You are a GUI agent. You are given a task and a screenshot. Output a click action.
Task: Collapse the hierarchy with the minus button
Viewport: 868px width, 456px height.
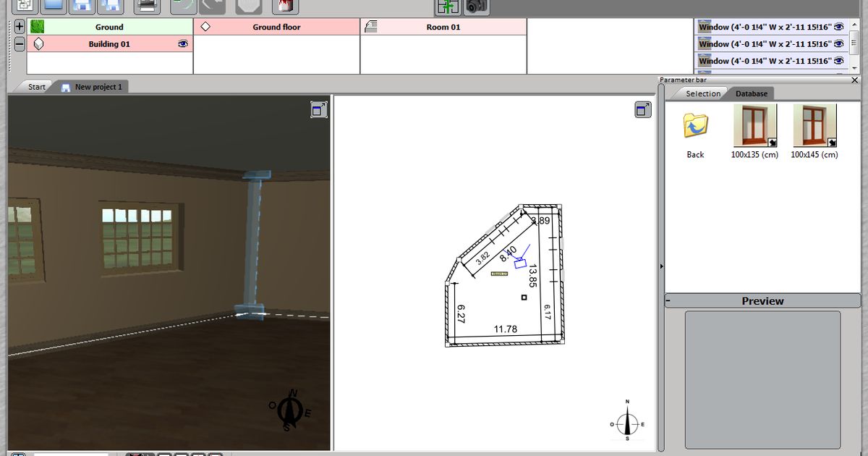(20, 44)
